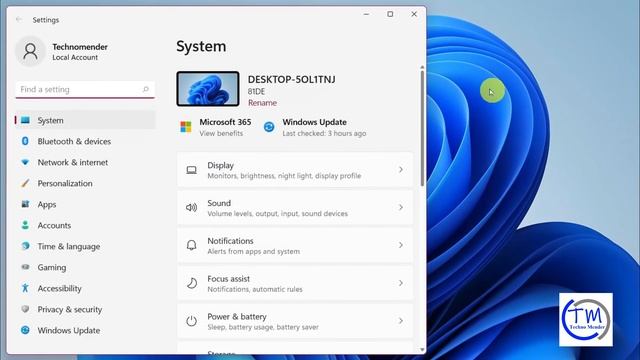Maximize the Settings window
This screenshot has height=360, width=640.
click(x=390, y=14)
